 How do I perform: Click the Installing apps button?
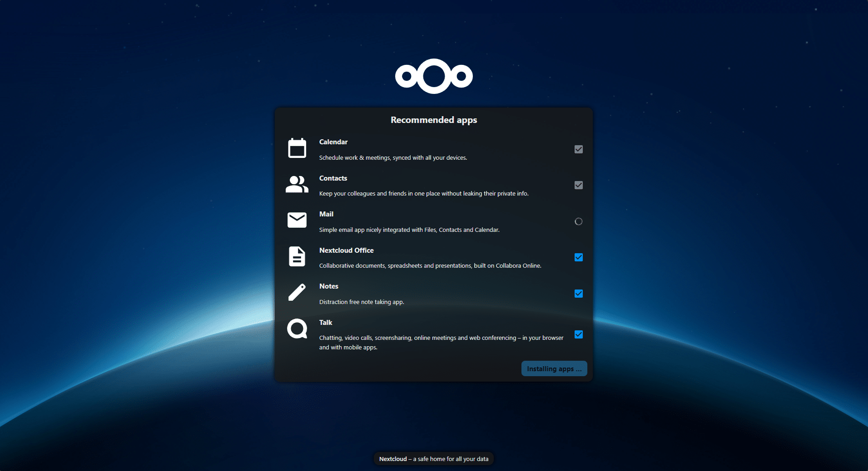pos(554,368)
